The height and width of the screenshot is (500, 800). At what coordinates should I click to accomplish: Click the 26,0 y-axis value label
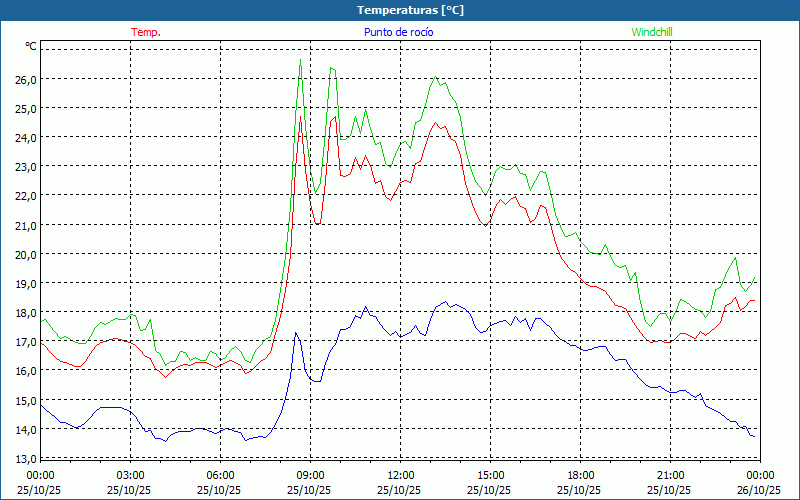click(x=25, y=79)
